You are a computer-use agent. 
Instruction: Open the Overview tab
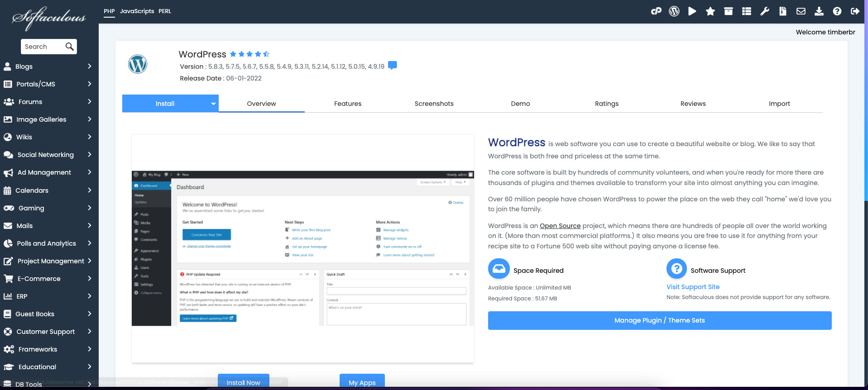[x=261, y=104]
